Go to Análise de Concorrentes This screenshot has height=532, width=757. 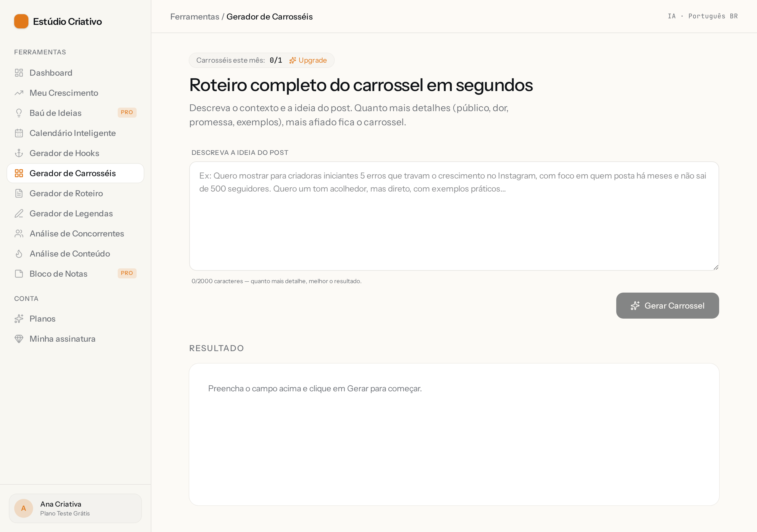(75, 234)
